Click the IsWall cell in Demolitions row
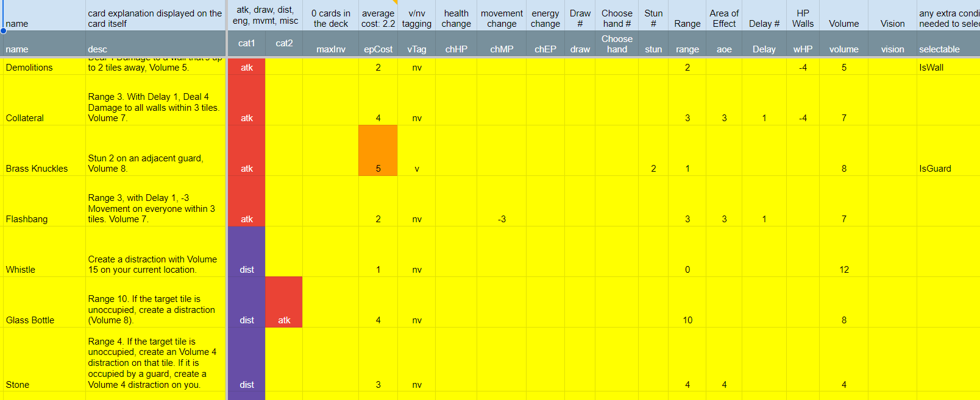980x400 pixels. pyautogui.click(x=931, y=68)
